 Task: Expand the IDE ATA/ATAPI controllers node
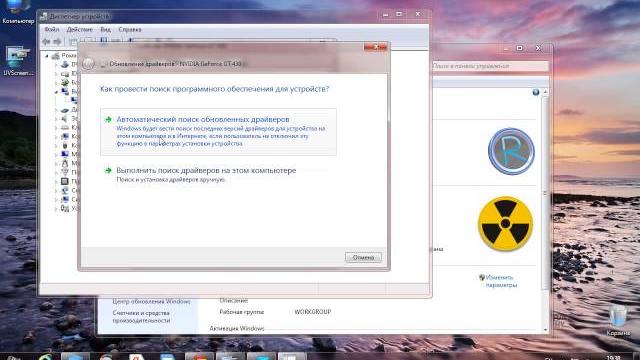tap(56, 73)
